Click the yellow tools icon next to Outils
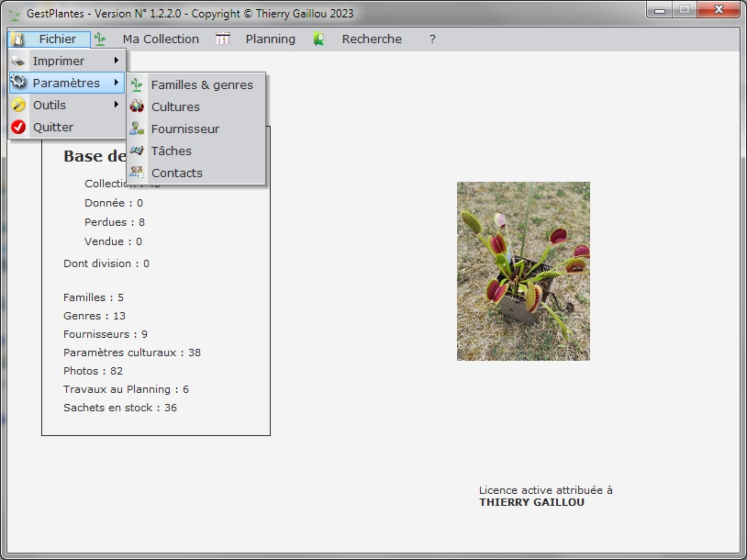The image size is (747, 560). [18, 105]
